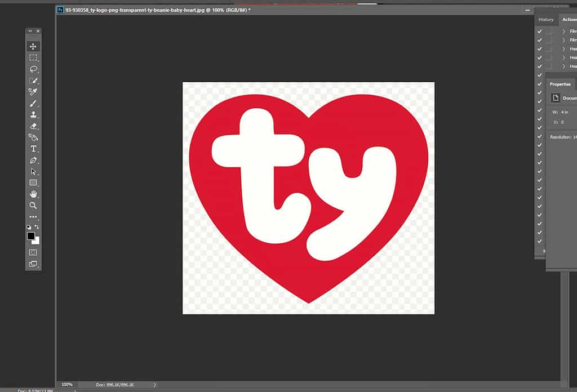This screenshot has height=392, width=577.
Task: Click the 100% zoom level field
Action: (67, 385)
